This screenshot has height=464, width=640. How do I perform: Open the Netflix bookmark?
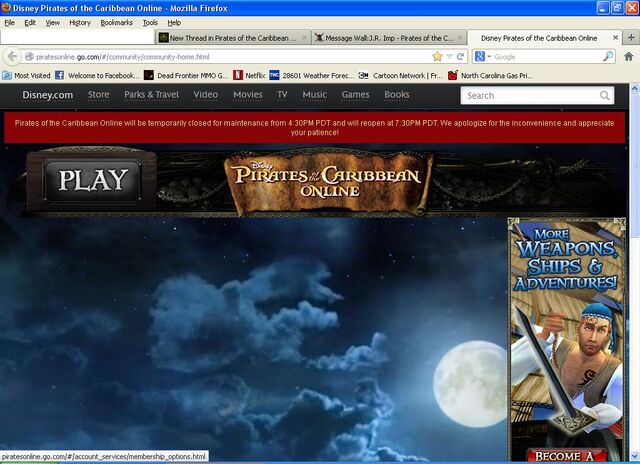[x=249, y=75]
